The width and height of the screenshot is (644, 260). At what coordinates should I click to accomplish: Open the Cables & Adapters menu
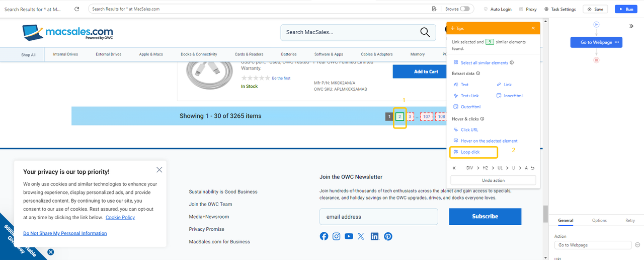[x=377, y=54]
